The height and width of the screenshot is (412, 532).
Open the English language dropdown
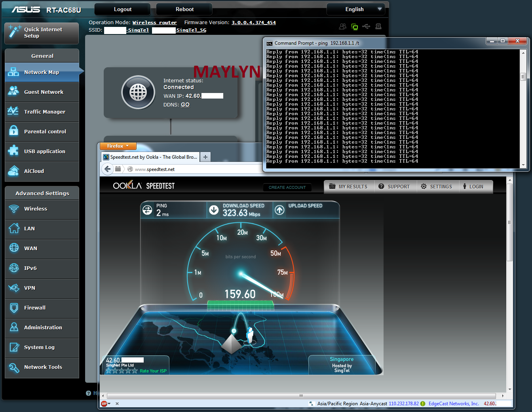coord(355,9)
